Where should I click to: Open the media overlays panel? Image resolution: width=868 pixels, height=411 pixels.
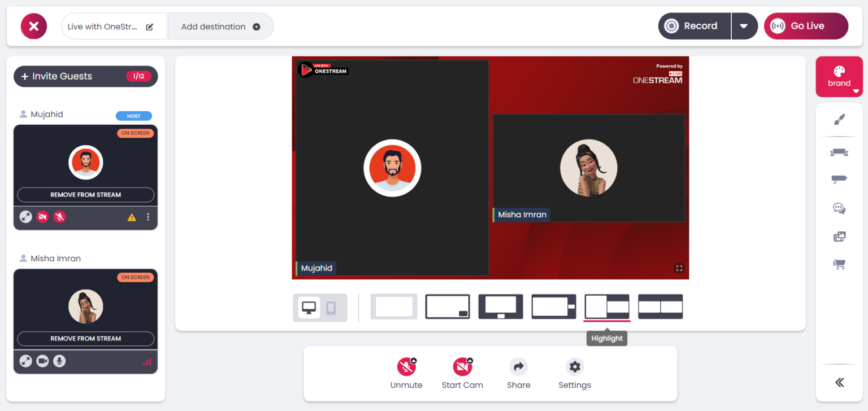839,236
